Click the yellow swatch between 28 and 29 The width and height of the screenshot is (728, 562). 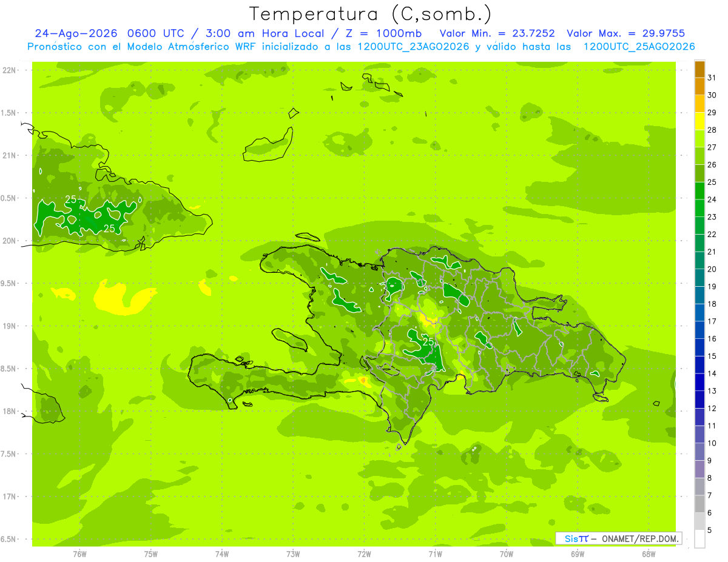699,121
